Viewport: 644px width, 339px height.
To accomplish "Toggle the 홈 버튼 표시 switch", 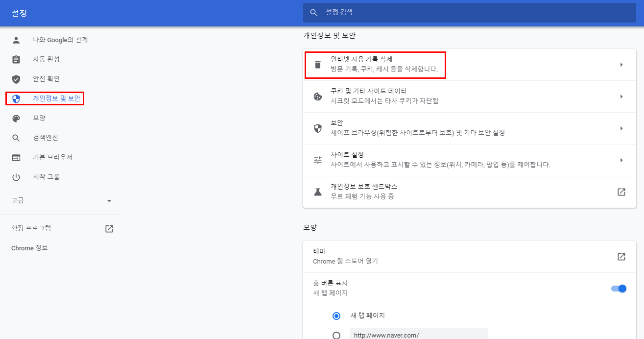I will point(619,289).
